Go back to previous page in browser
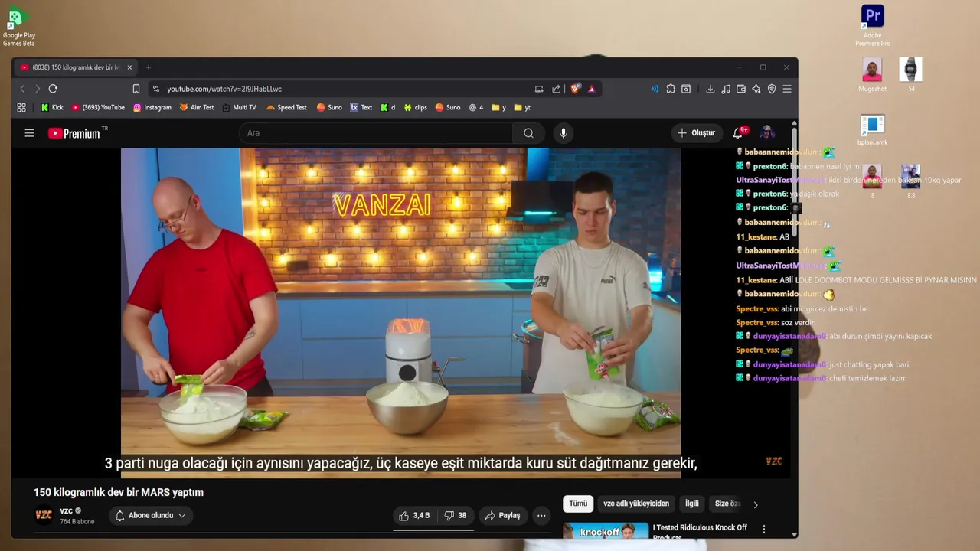This screenshot has height=551, width=980. click(22, 89)
